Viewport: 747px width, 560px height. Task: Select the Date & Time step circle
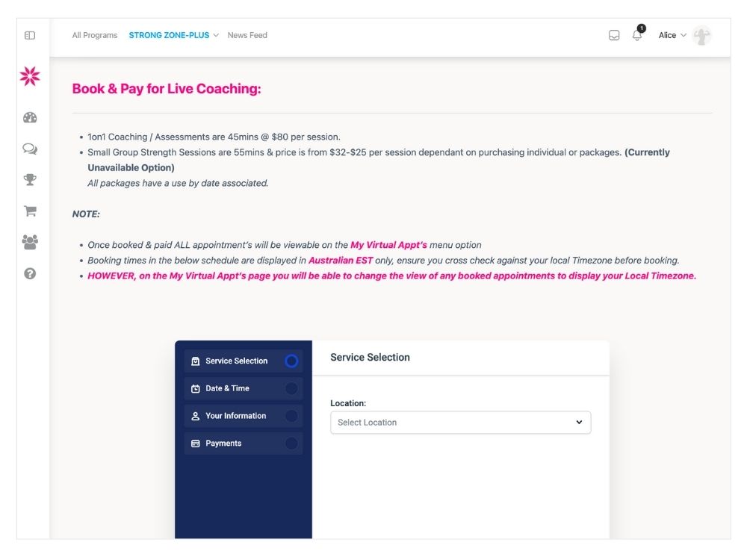pyautogui.click(x=291, y=388)
